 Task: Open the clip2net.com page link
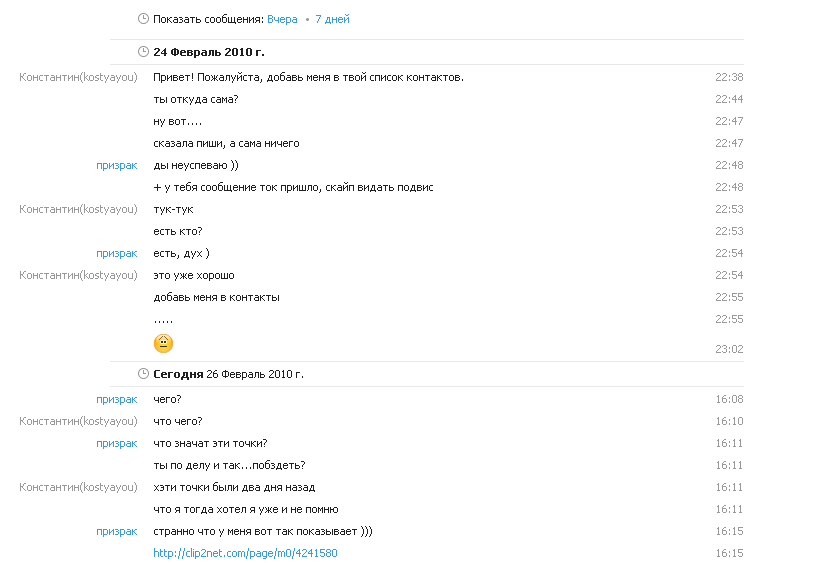click(245, 553)
